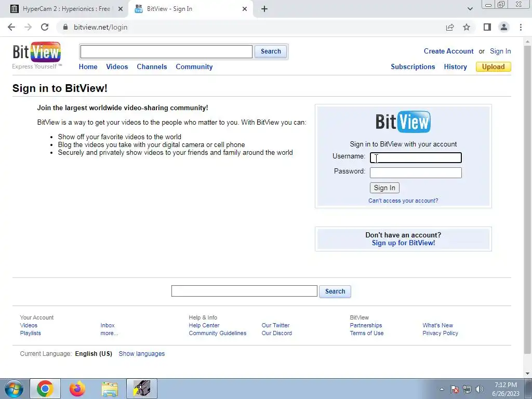Open footer Videos link under Your Account
532x399 pixels.
[x=29, y=325]
